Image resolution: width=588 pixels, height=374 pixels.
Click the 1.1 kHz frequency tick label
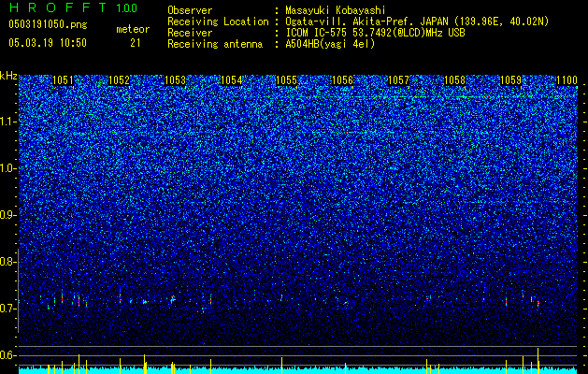tap(8, 122)
